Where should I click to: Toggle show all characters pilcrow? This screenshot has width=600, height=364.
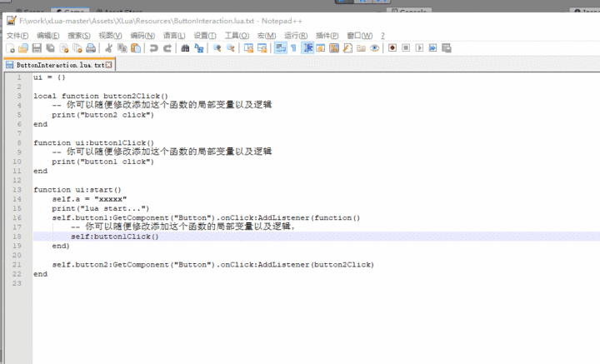click(294, 48)
